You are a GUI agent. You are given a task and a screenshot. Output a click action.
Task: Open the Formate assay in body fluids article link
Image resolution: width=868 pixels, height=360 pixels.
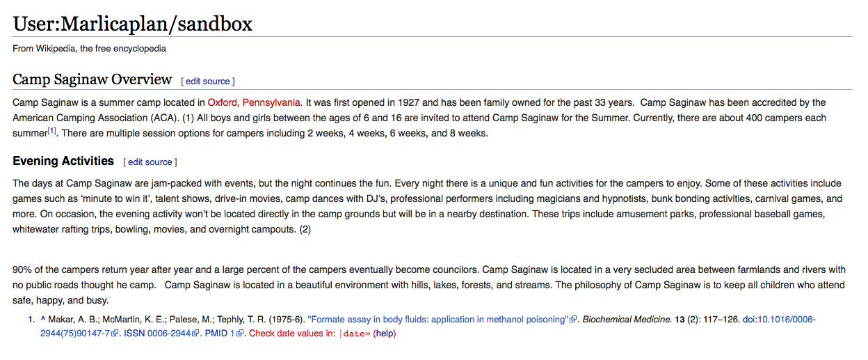click(437, 320)
